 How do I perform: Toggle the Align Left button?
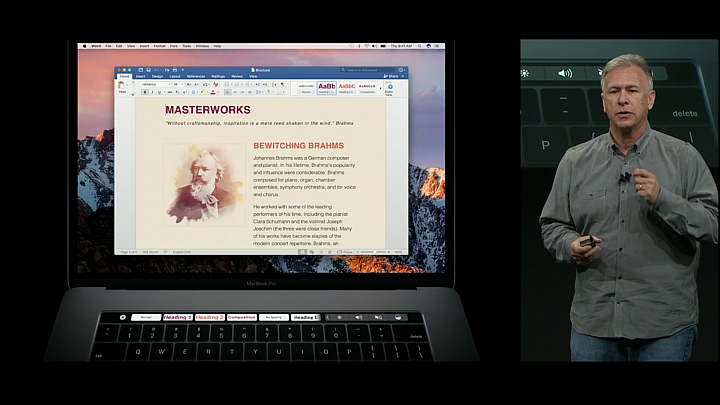click(x=228, y=92)
